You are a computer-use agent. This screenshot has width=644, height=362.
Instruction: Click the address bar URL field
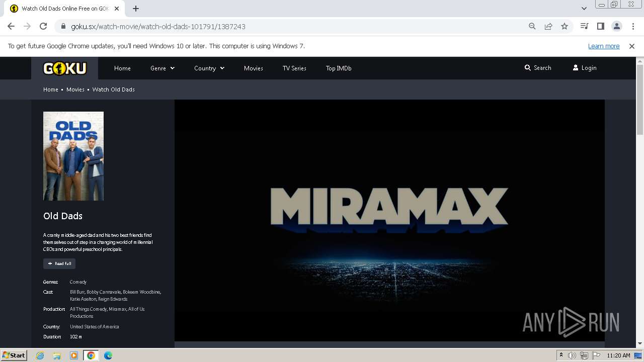point(297,26)
